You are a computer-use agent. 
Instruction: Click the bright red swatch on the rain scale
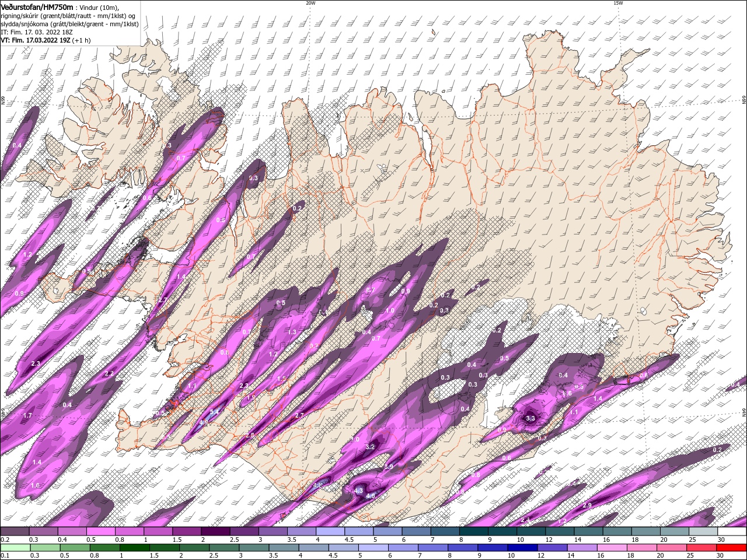(x=731, y=548)
